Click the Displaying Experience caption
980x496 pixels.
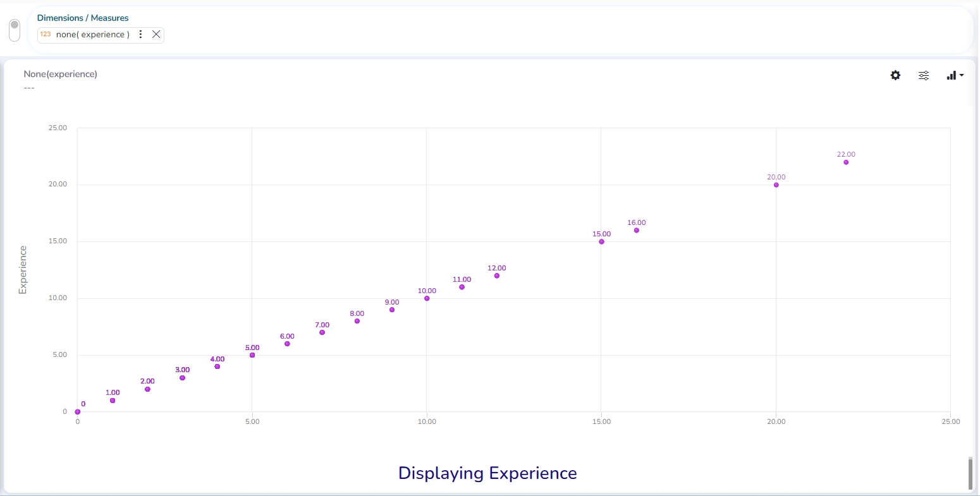(487, 473)
